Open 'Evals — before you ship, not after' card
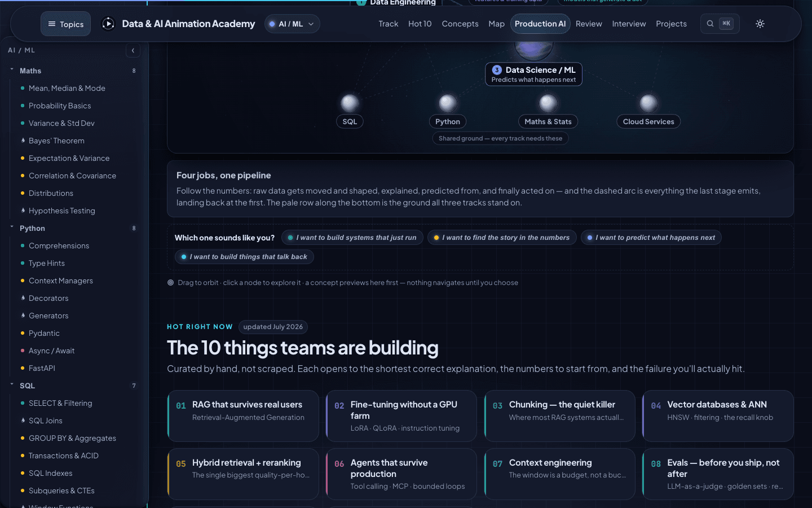The width and height of the screenshot is (812, 508). [x=718, y=474]
